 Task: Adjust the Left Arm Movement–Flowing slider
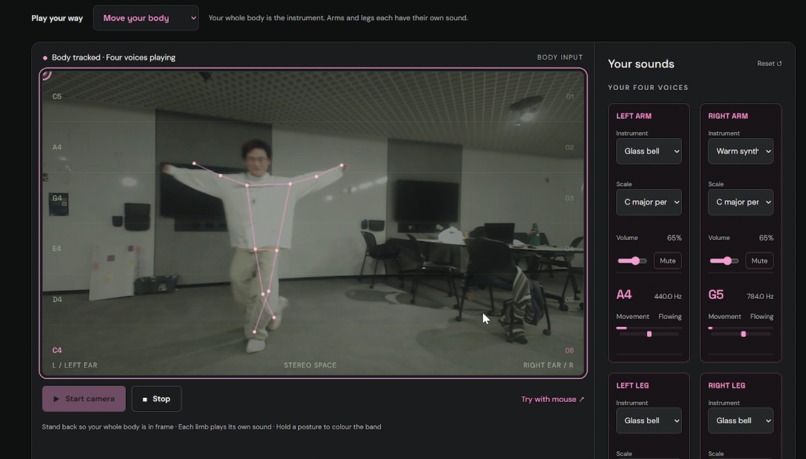[649, 334]
